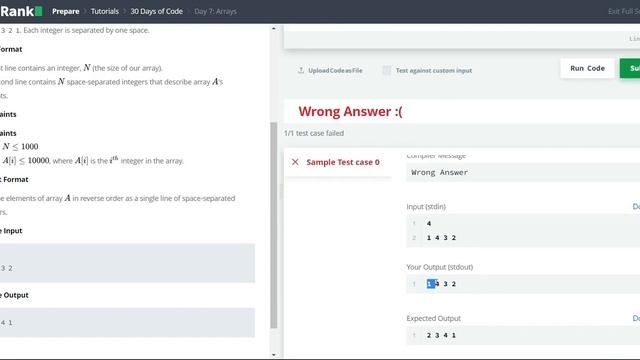Click Exit Full Screen link
Viewport: 640px width, 360px height.
pos(624,11)
